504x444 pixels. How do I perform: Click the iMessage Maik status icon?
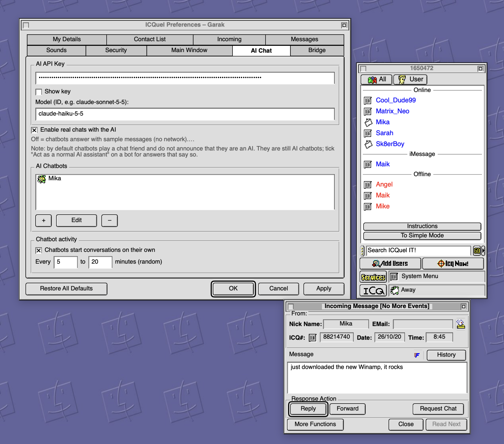click(x=368, y=164)
